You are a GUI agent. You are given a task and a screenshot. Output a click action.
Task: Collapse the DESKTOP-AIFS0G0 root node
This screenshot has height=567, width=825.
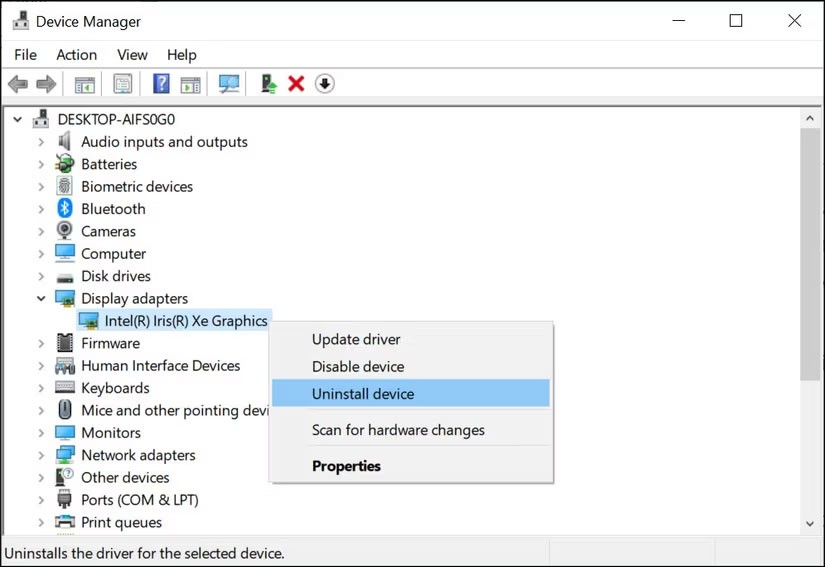pos(18,119)
